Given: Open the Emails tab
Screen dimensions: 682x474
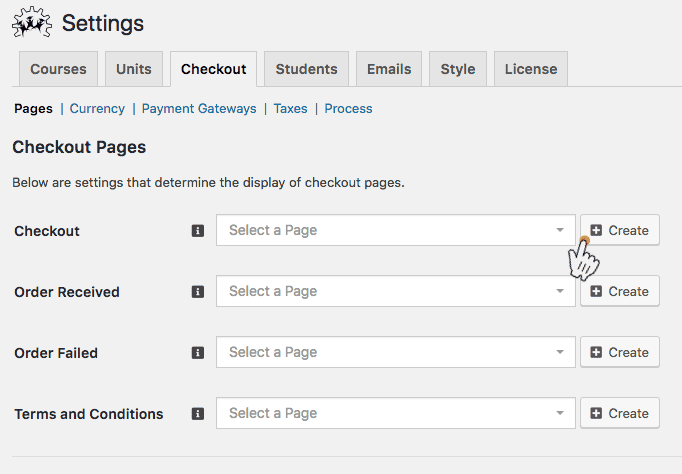Looking at the screenshot, I should [x=389, y=69].
